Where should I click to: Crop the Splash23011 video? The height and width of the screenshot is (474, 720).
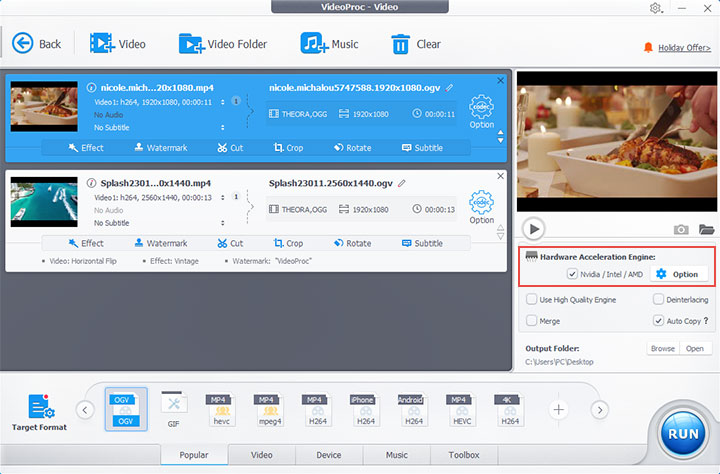(x=288, y=243)
